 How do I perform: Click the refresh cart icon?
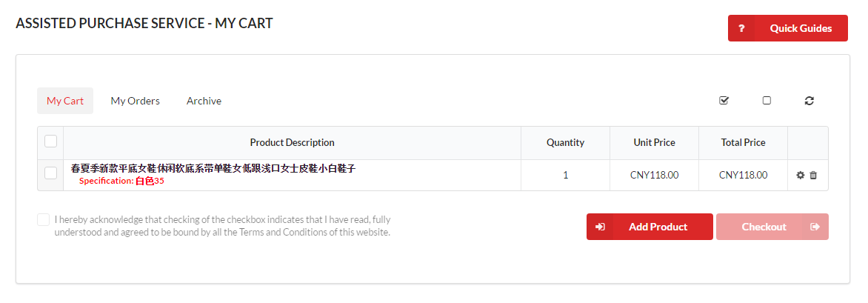tap(809, 101)
